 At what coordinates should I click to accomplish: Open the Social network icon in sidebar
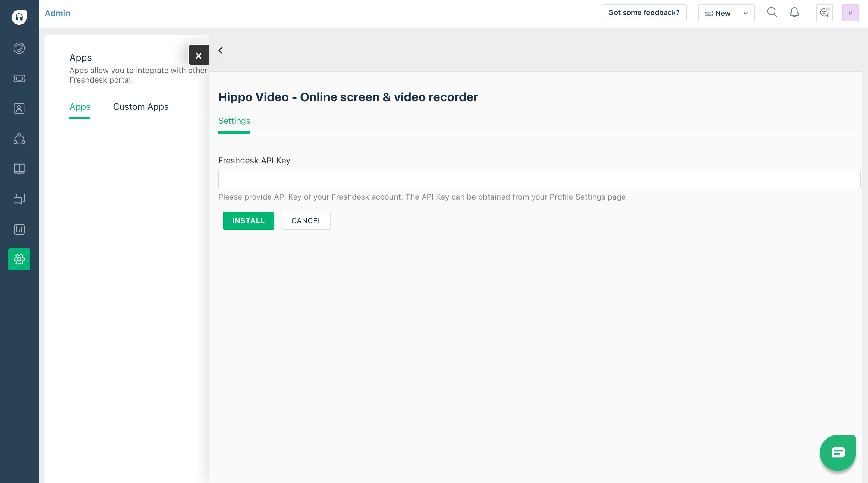point(19,138)
